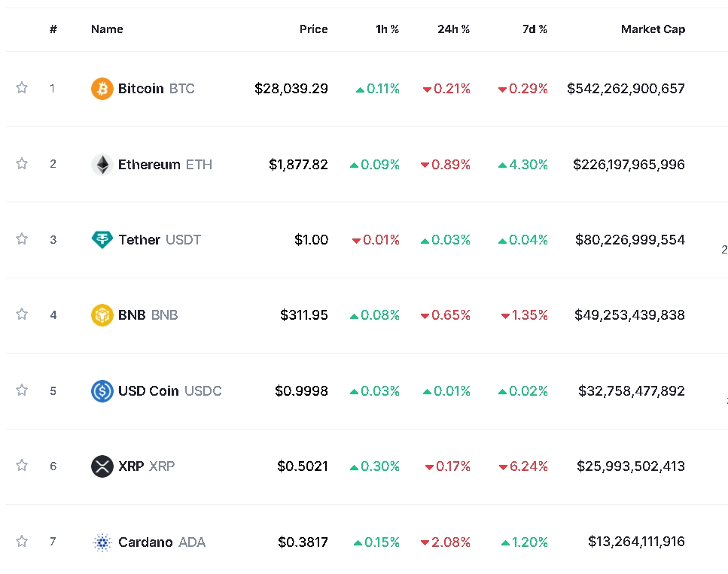Viewport: 728px width, 574px height.
Task: Click the Cardano logo icon
Action: click(102, 542)
